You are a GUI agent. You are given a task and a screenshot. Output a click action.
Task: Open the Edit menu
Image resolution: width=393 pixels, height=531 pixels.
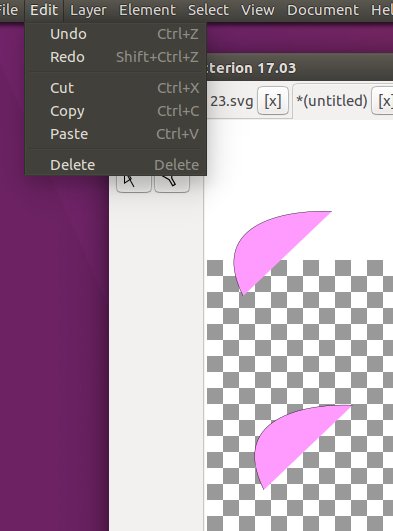click(44, 10)
